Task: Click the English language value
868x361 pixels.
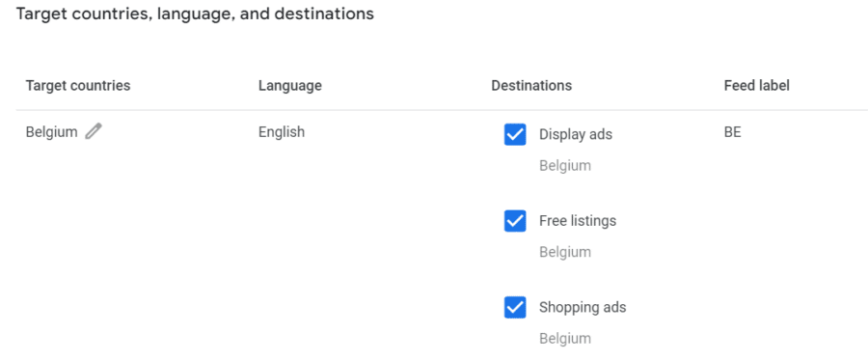Action: point(282,132)
